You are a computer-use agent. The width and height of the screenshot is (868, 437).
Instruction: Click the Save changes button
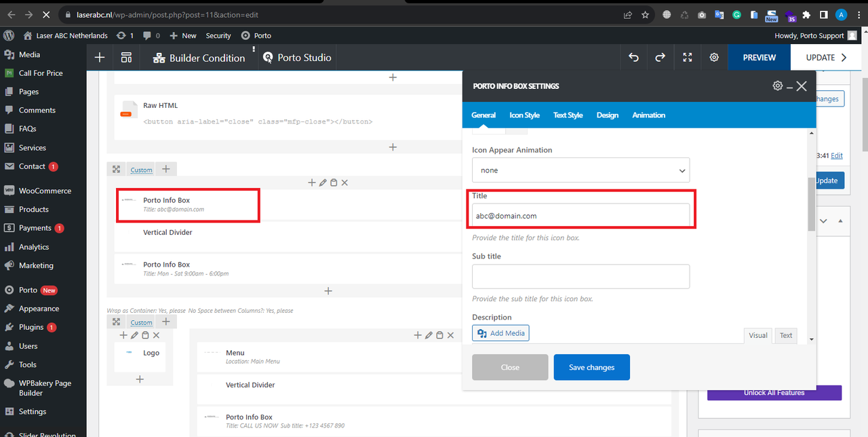592,367
